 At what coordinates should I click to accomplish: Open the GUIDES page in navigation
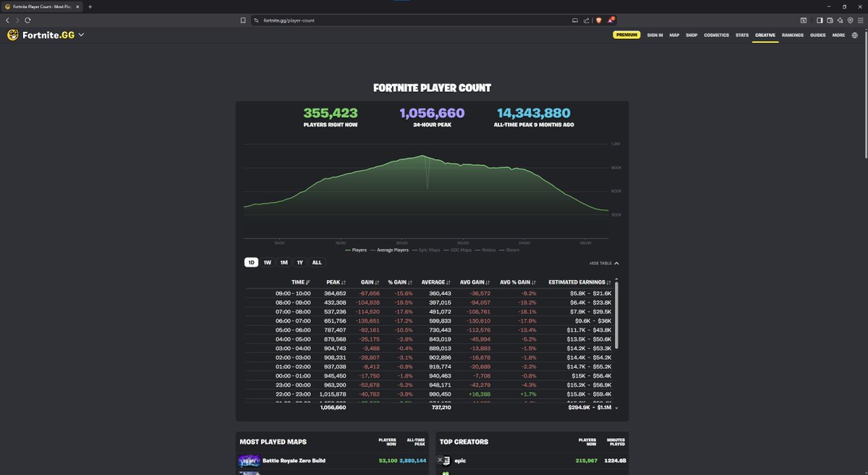(x=818, y=35)
